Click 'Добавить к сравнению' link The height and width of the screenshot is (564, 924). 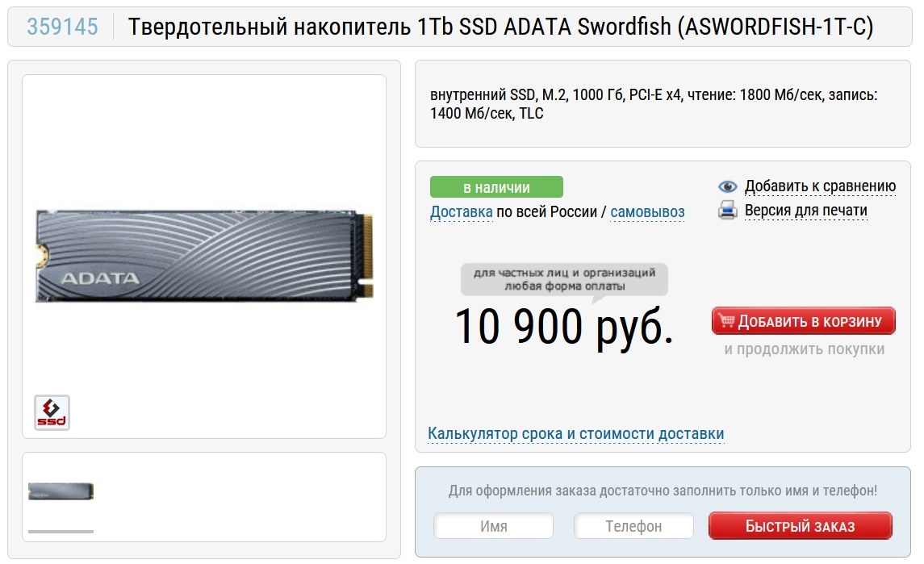pos(820,186)
